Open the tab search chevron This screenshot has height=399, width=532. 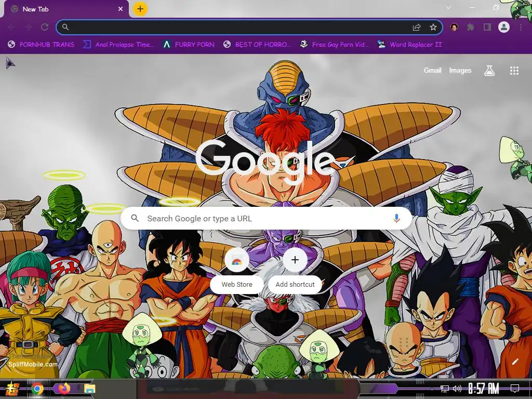click(448, 7)
